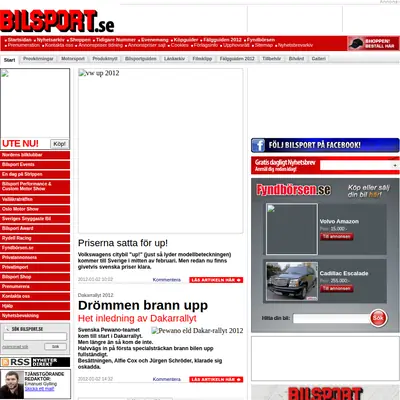Open the Fyndbörsen top link
The width and height of the screenshot is (400, 400).
[261, 40]
